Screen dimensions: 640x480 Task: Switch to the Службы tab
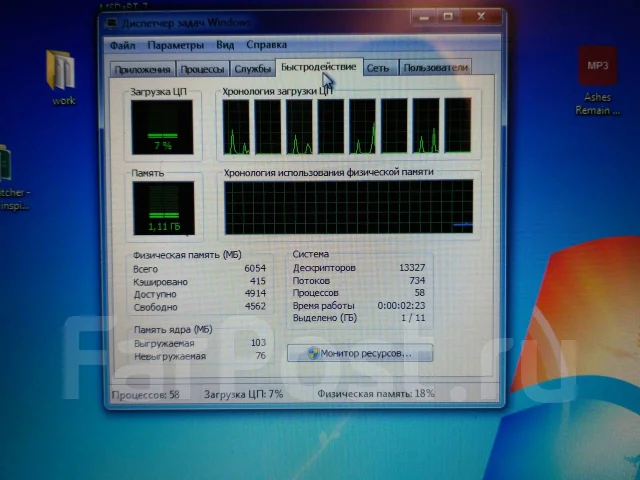click(x=253, y=69)
